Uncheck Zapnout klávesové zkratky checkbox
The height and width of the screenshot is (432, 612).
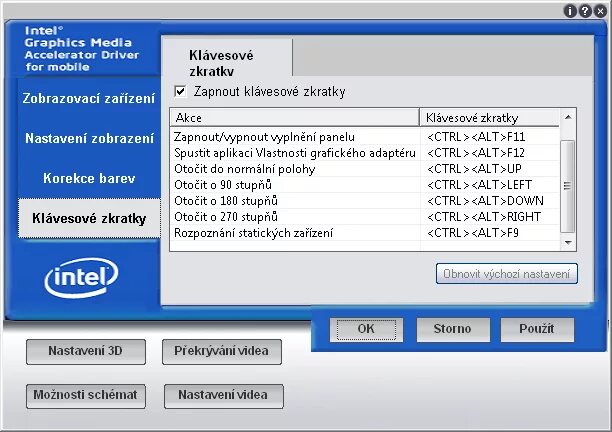[x=180, y=91]
